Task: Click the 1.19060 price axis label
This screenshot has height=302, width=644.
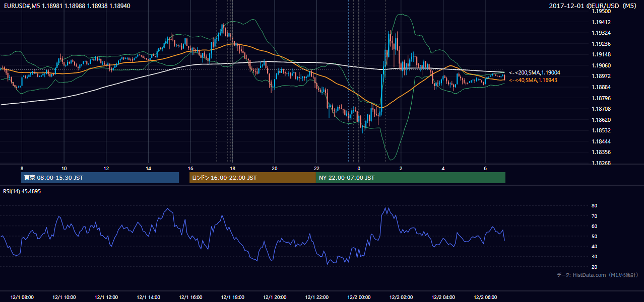Action: click(x=601, y=65)
